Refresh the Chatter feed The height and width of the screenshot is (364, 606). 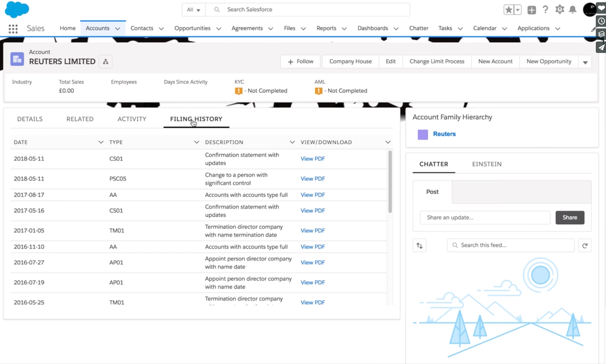[585, 245]
